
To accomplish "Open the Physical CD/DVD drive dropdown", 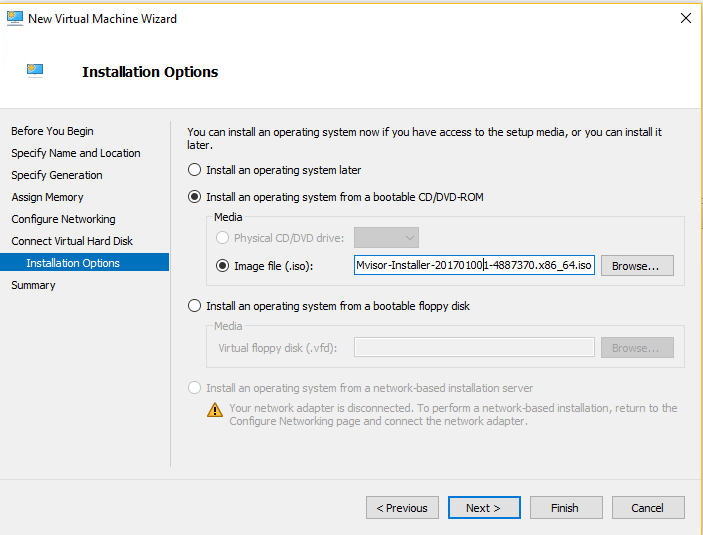I will [x=386, y=238].
